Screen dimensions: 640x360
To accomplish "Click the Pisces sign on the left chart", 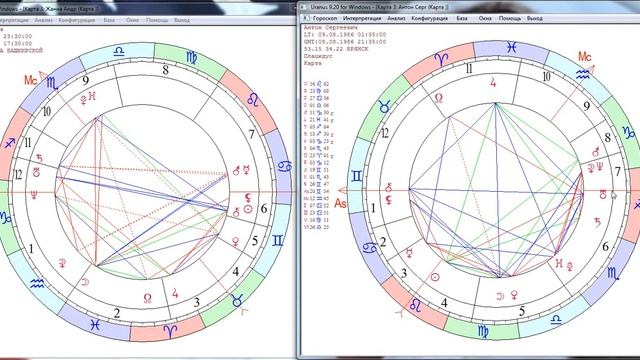I will [x=95, y=325].
